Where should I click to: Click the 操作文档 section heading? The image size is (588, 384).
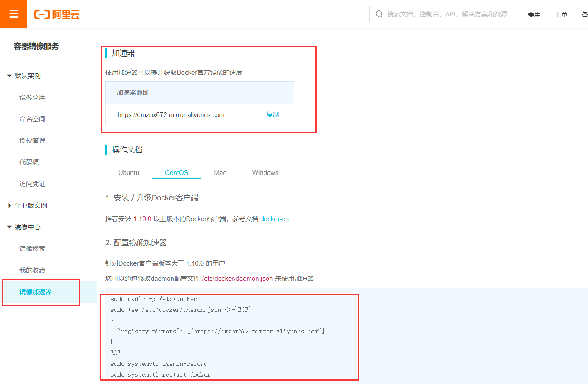(127, 150)
